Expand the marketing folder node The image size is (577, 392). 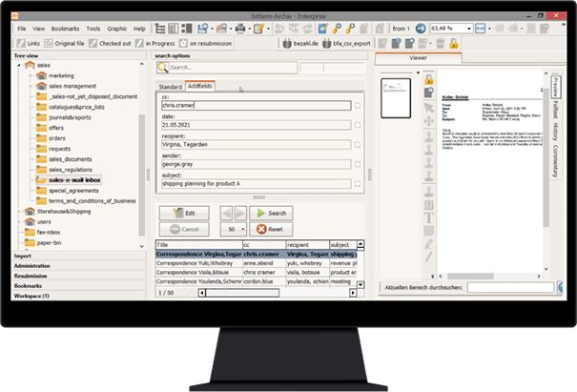click(x=31, y=75)
